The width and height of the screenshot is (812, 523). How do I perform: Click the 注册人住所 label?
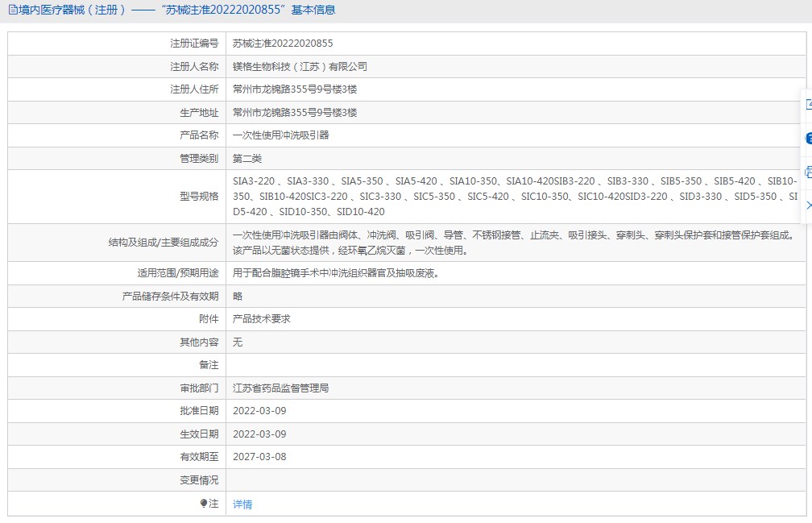[x=194, y=89]
